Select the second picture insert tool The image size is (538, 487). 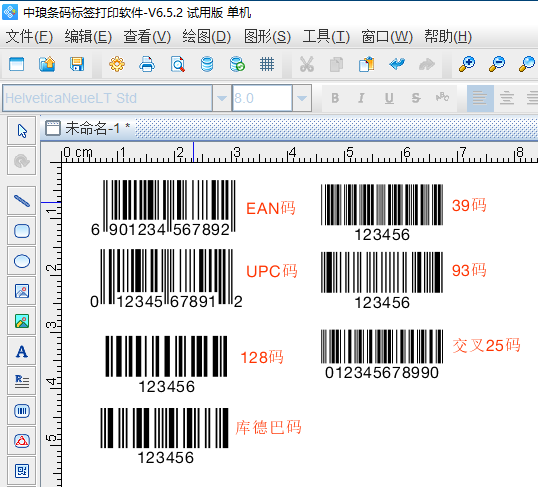pos(22,321)
